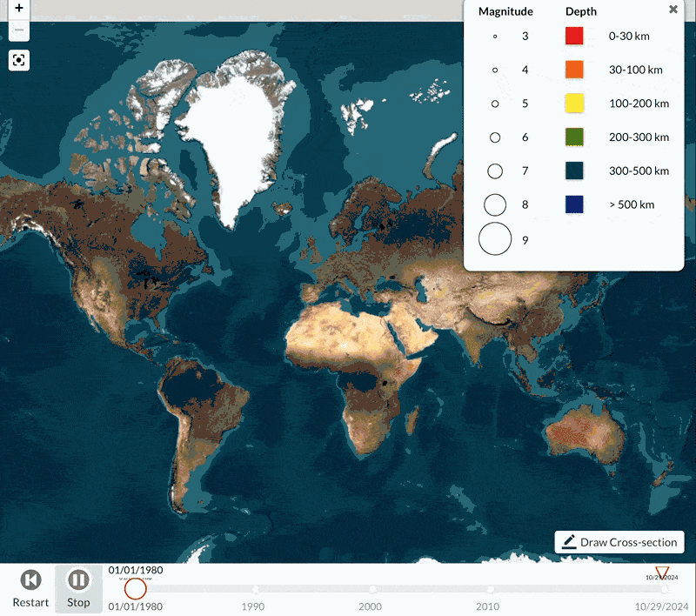The image size is (696, 616).
Task: Select the orange 30-100 km depth swatch
Action: (x=573, y=70)
